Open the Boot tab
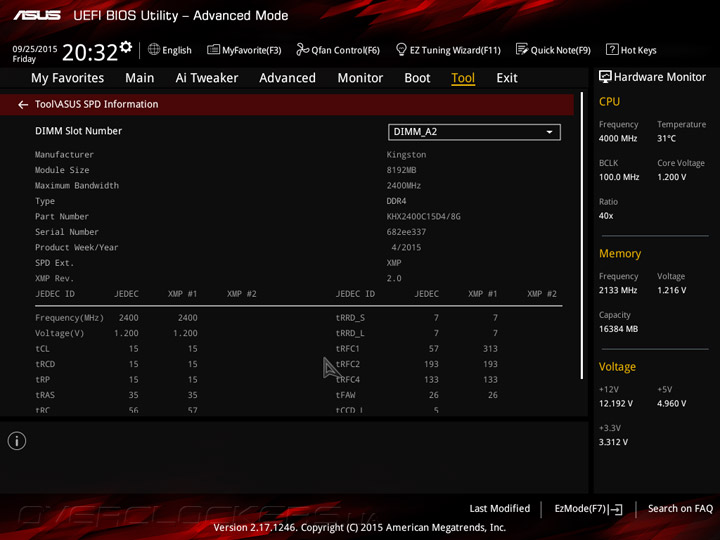This screenshot has height=540, width=720. tap(417, 78)
